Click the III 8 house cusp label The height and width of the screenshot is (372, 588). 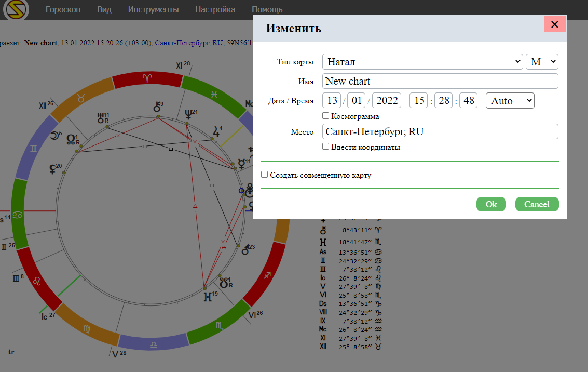pos(18,278)
